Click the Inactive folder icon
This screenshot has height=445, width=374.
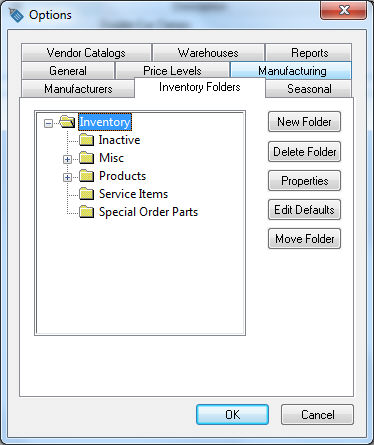tap(87, 140)
